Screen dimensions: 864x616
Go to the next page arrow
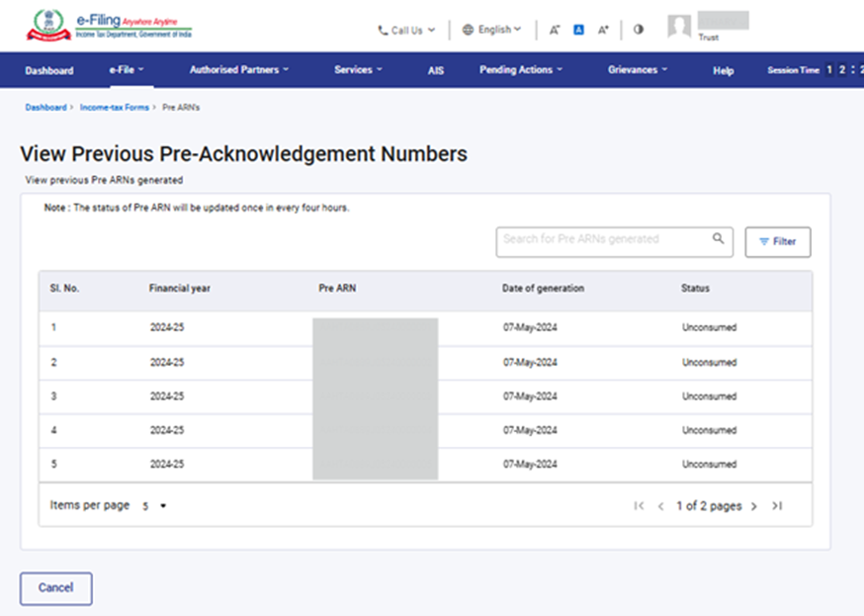point(754,506)
